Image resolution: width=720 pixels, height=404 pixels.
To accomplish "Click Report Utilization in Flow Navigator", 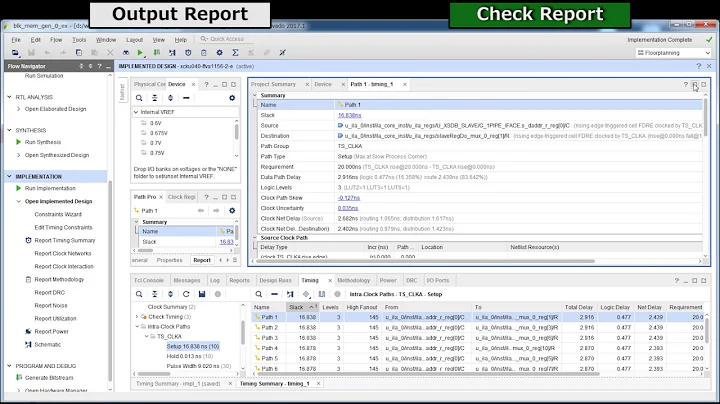I will point(55,319).
